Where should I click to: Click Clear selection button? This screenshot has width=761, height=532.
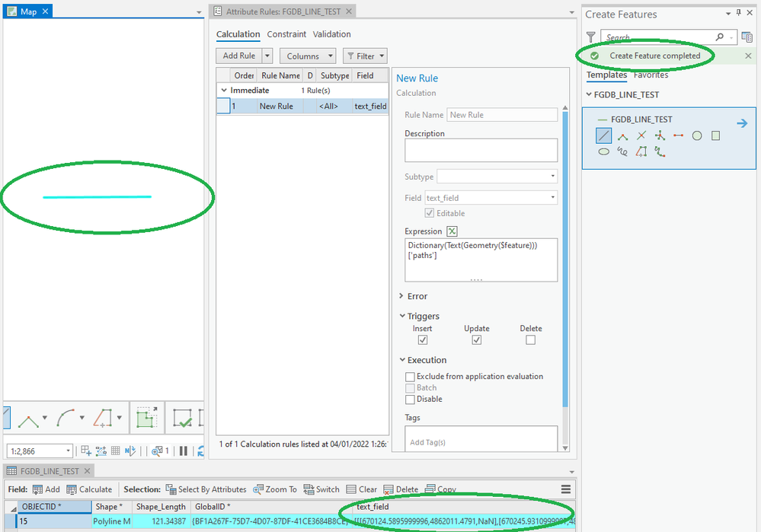(362, 489)
